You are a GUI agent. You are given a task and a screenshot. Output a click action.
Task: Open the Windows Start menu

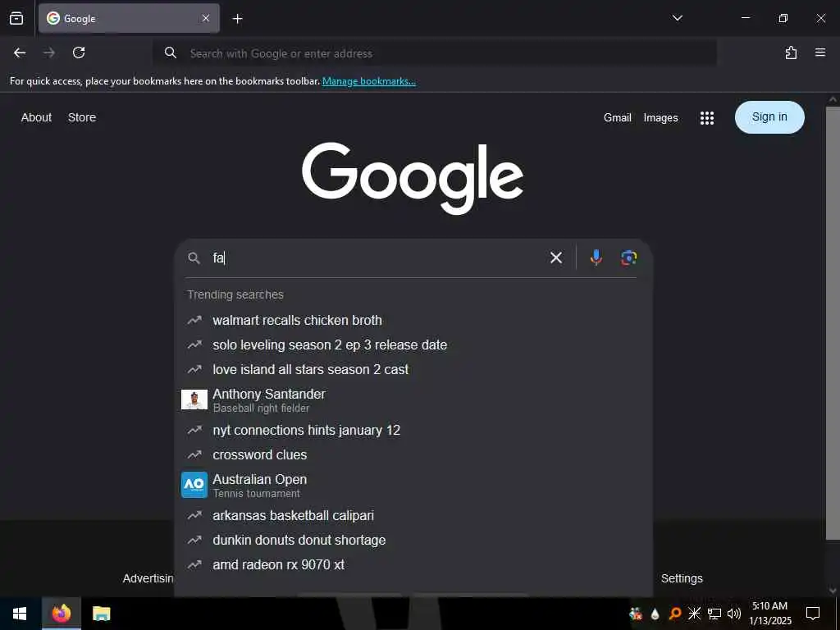[20, 614]
